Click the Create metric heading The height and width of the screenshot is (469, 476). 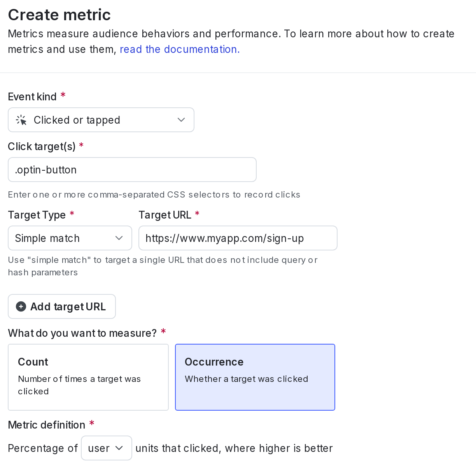pyautogui.click(x=59, y=14)
